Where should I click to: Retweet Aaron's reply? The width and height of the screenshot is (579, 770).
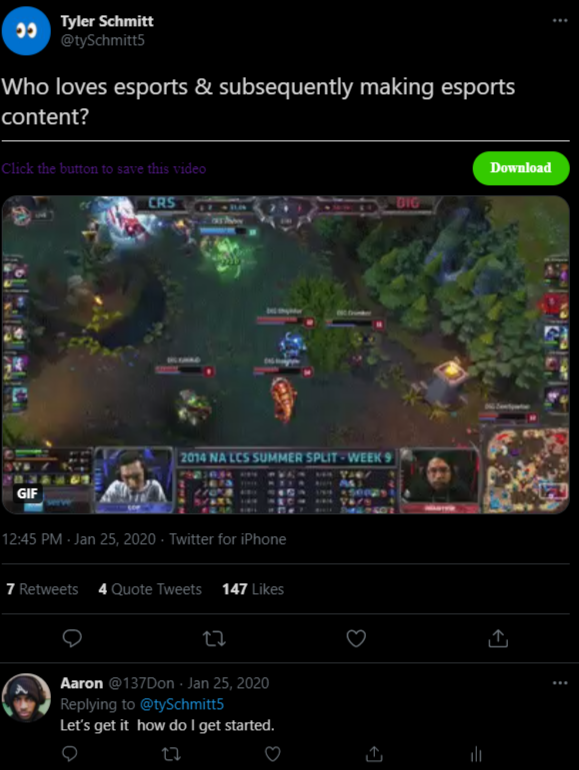[171, 753]
